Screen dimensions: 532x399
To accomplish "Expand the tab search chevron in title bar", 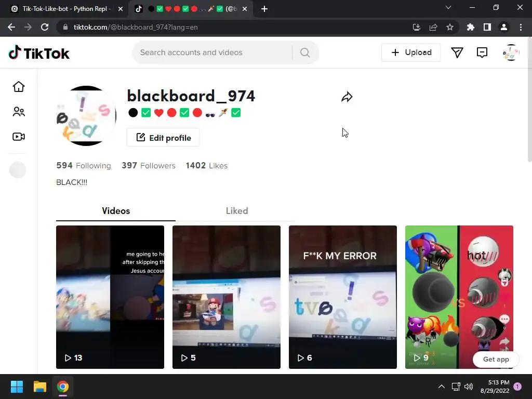I will [448, 7].
